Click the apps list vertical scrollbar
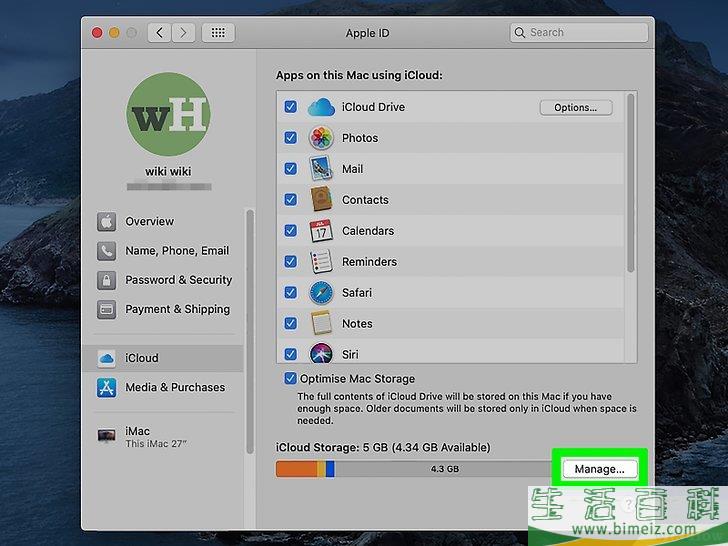The width and height of the screenshot is (728, 546). [630, 183]
